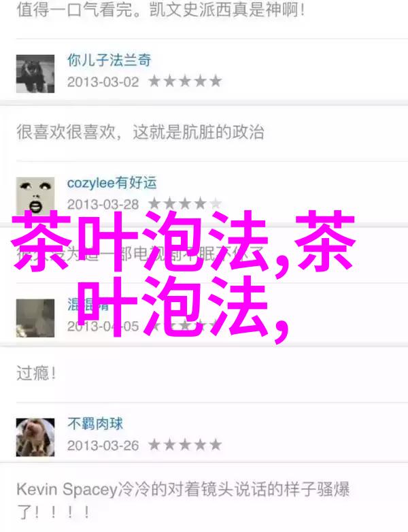This screenshot has height=532, width=408.
Task: Open third reviewer's avatar dated 2013-04-05
Action: [x=35, y=318]
